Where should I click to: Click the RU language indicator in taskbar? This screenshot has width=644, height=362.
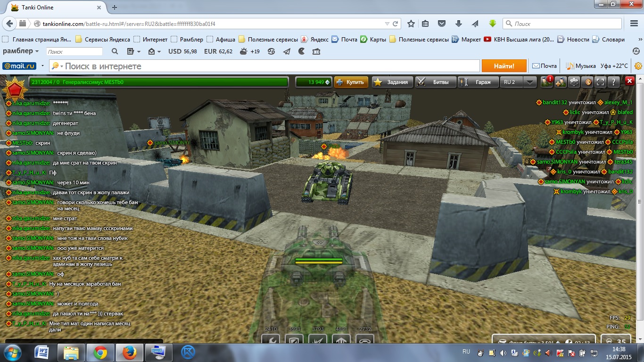[x=466, y=352]
